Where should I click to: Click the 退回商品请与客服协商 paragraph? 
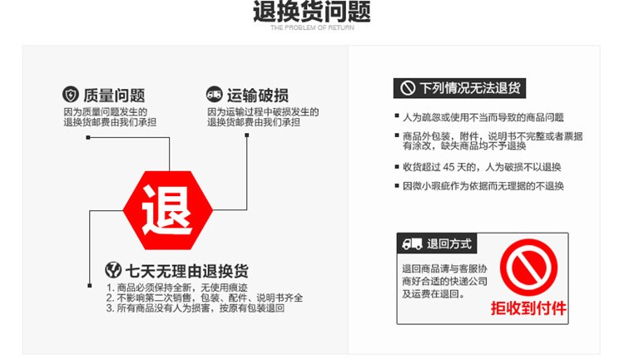pos(444,282)
